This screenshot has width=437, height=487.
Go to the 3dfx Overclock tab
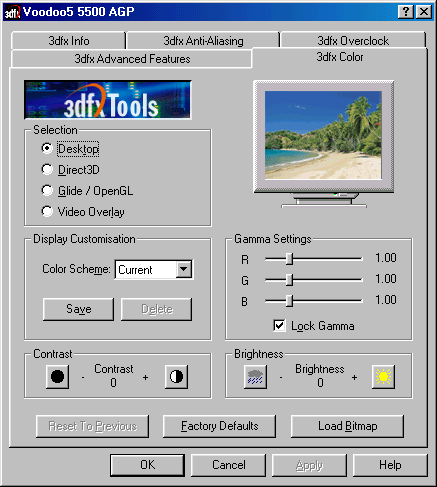353,41
